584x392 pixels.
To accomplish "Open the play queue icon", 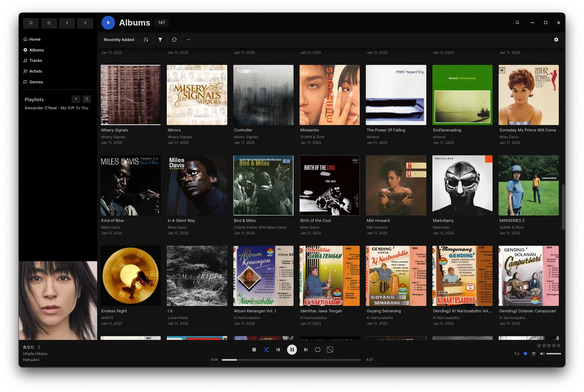I will (x=534, y=354).
